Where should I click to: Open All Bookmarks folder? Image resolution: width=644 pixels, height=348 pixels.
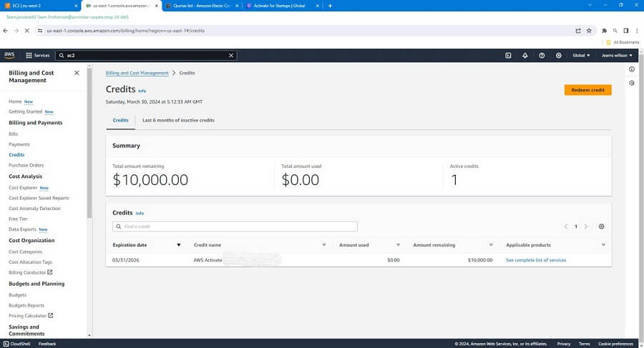coord(623,42)
